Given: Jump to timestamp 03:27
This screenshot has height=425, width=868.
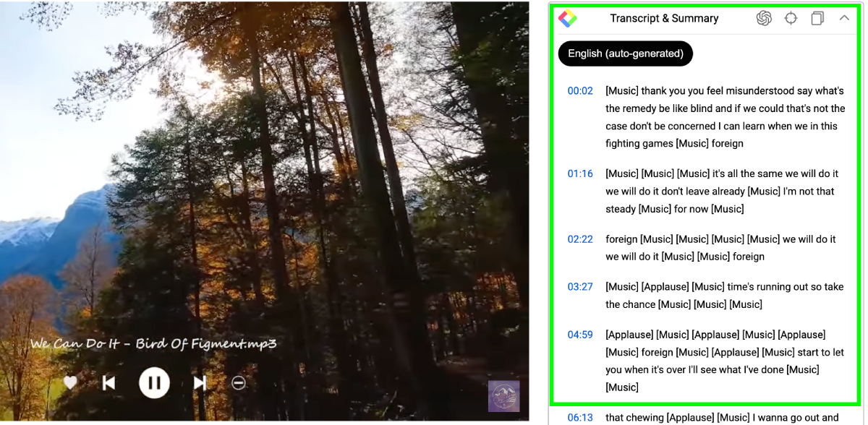Looking at the screenshot, I should [580, 287].
